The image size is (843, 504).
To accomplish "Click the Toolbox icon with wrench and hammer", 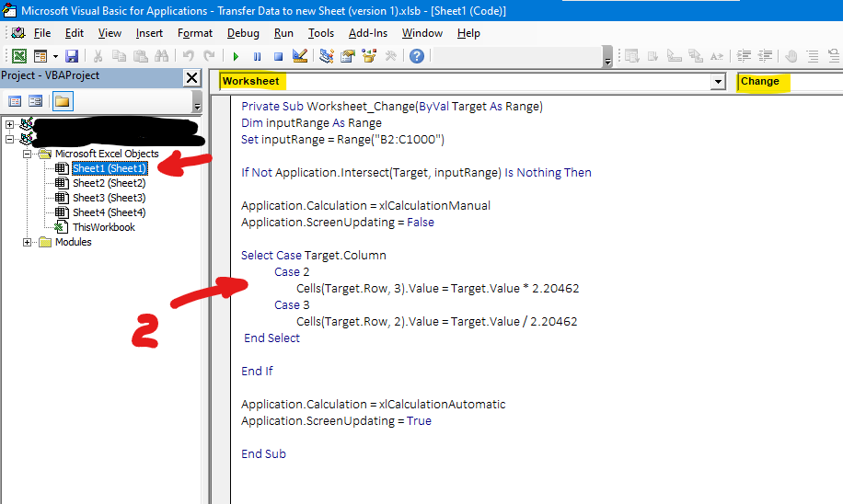I will click(x=391, y=56).
